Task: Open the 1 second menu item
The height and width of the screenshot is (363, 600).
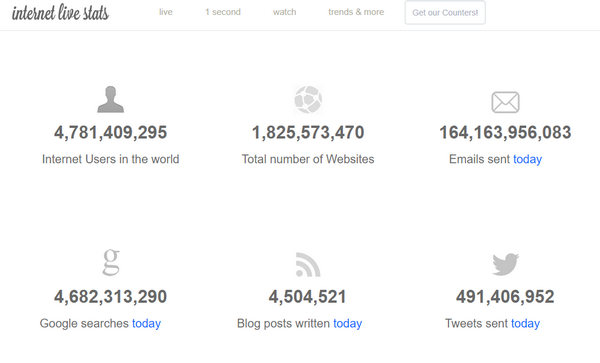Action: 223,12
